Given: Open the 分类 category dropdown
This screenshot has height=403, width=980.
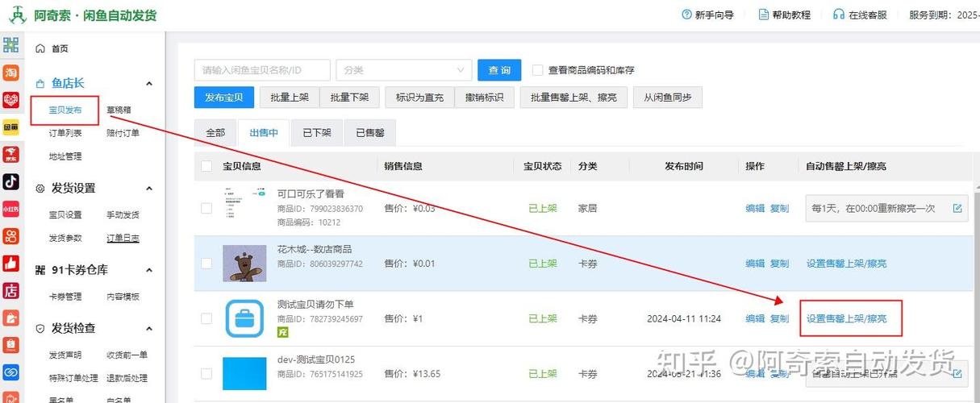Looking at the screenshot, I should point(404,70).
